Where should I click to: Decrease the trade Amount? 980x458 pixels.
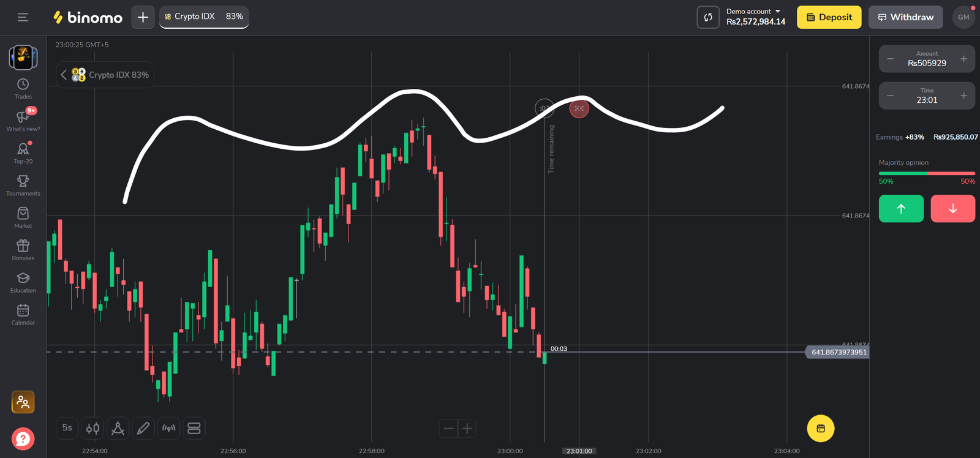(x=891, y=59)
